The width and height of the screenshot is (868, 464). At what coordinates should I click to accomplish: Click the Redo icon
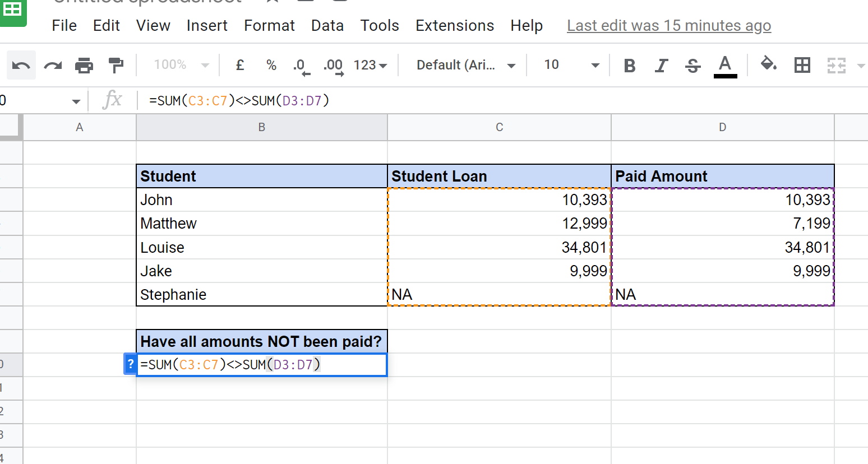pyautogui.click(x=52, y=64)
